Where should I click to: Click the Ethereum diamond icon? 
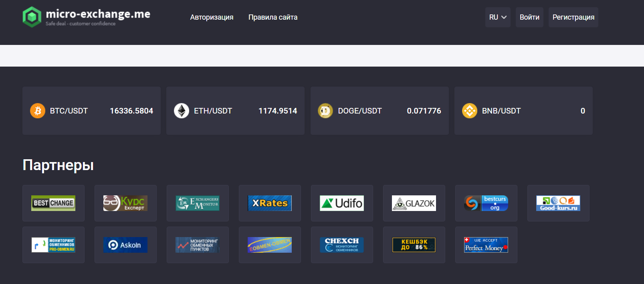[182, 111]
